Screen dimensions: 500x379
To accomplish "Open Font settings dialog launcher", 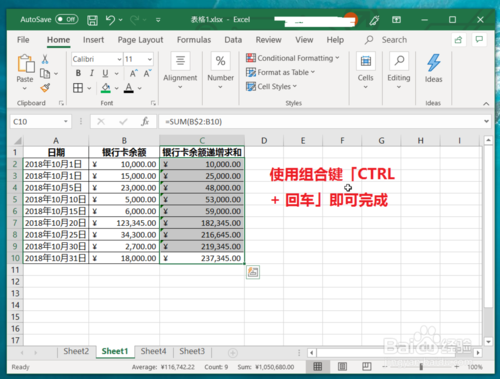I will click(x=153, y=103).
